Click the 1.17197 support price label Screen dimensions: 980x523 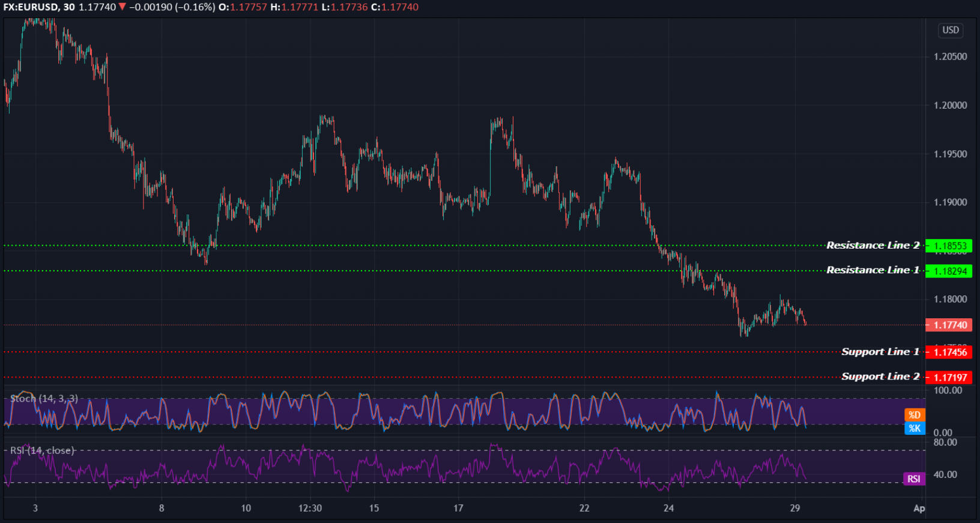(x=949, y=377)
